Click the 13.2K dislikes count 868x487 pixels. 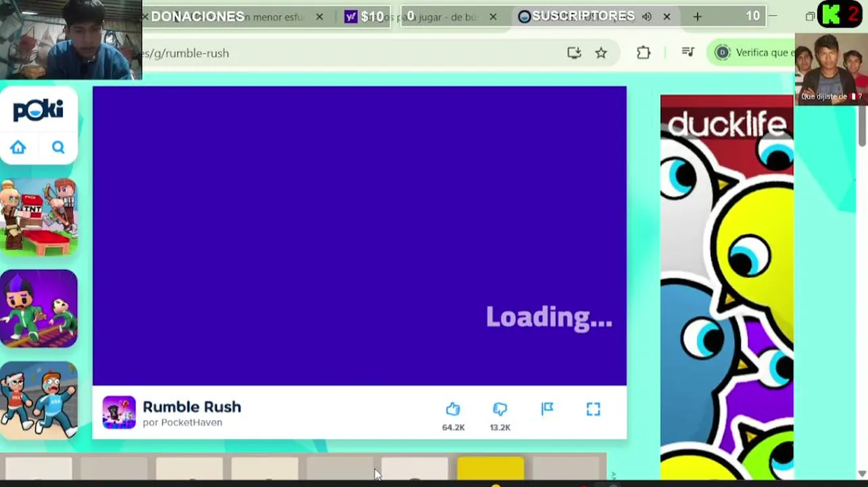pyautogui.click(x=500, y=427)
